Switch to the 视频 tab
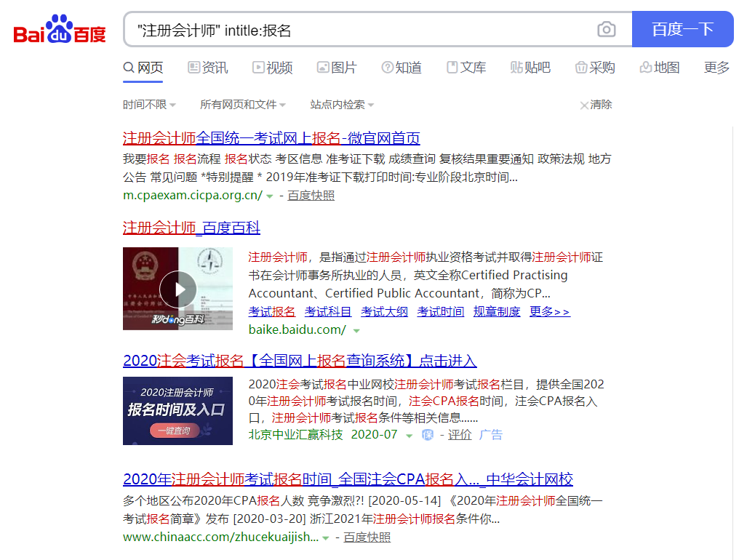 tap(273, 68)
